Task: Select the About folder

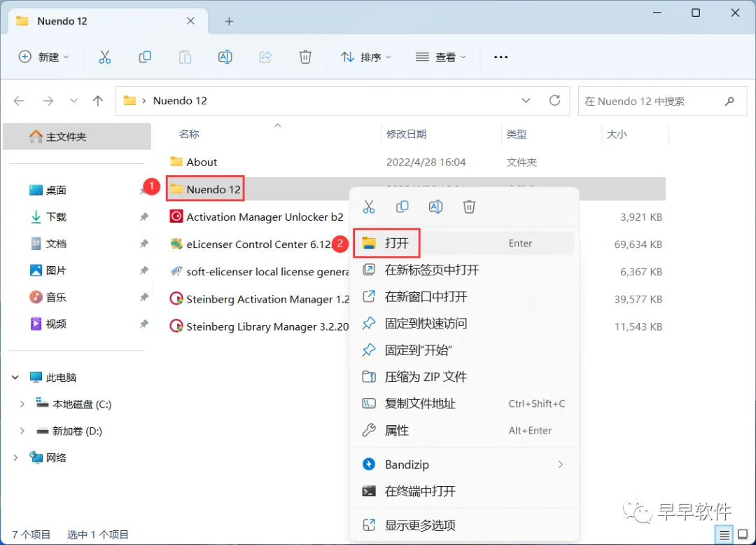Action: click(193, 162)
